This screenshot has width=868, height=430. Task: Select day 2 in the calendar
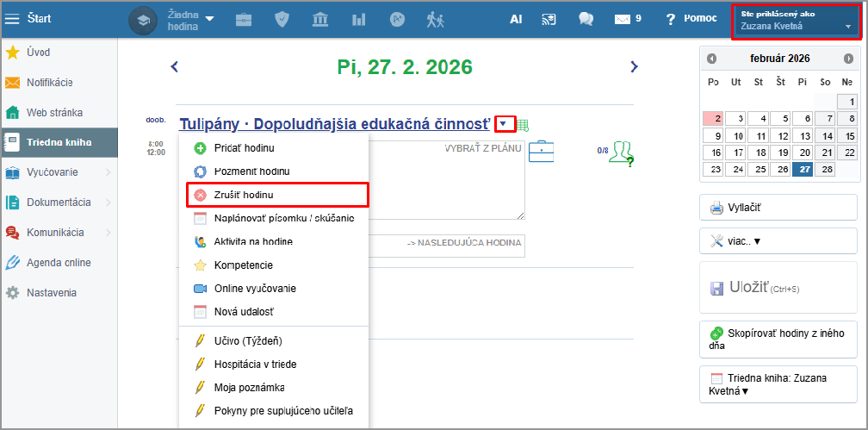[714, 119]
